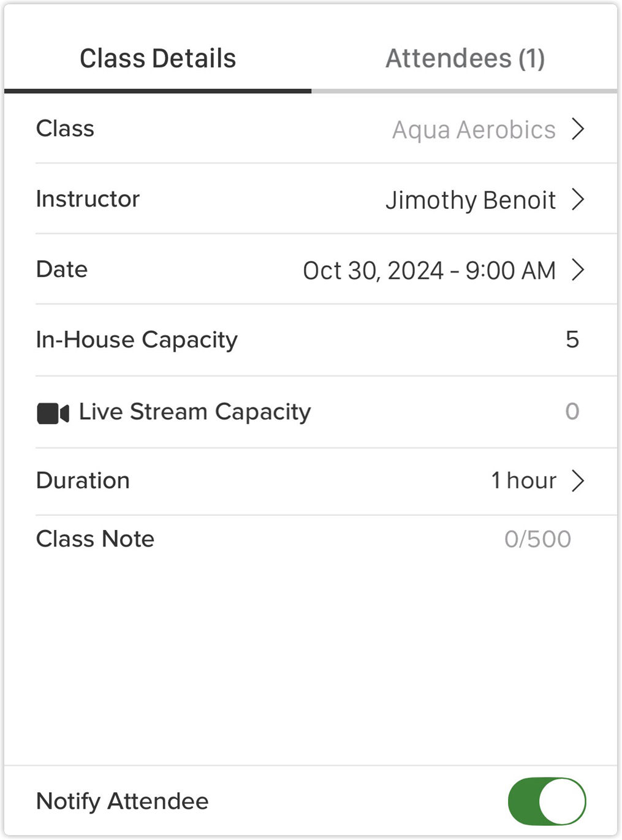Image resolution: width=622 pixels, height=840 pixels.
Task: Open class selection via Aqua Aerobics chevron
Action: [577, 129]
